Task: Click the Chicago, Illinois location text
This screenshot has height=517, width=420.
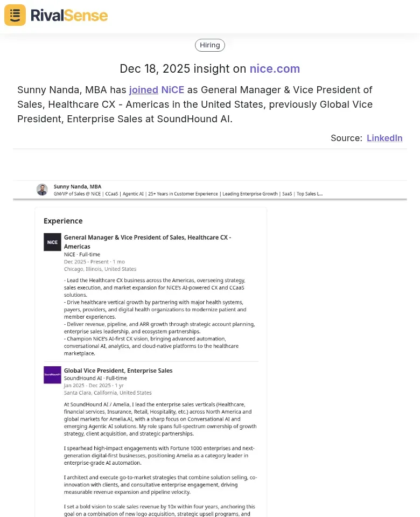Action: tap(100, 269)
